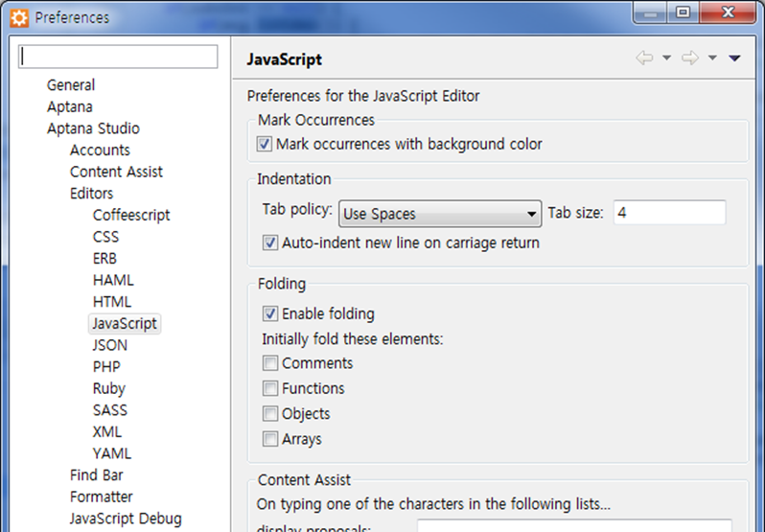Image resolution: width=765 pixels, height=532 pixels.
Task: Toggle Mark occurrences with background color
Action: click(265, 144)
